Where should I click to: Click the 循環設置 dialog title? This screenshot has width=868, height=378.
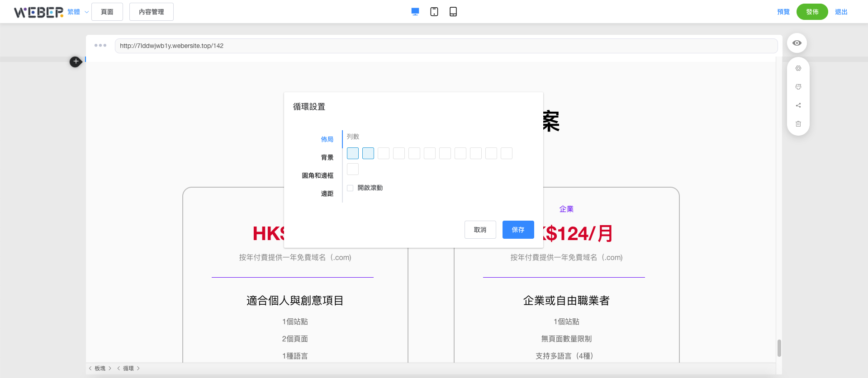(309, 107)
